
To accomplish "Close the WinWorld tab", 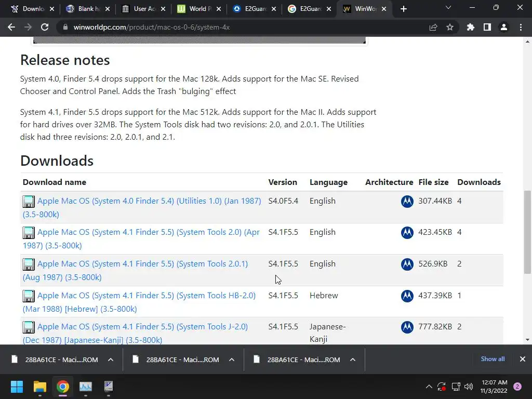I will 384,9.
